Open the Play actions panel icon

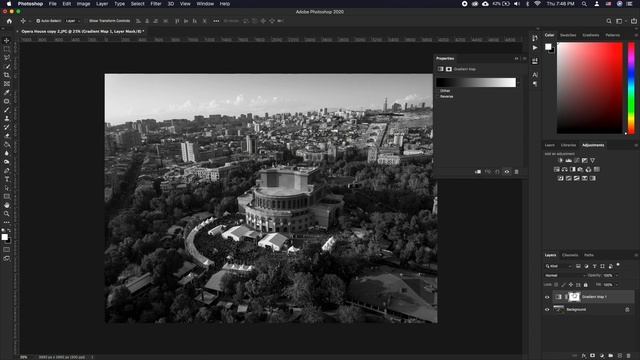pos(535,48)
